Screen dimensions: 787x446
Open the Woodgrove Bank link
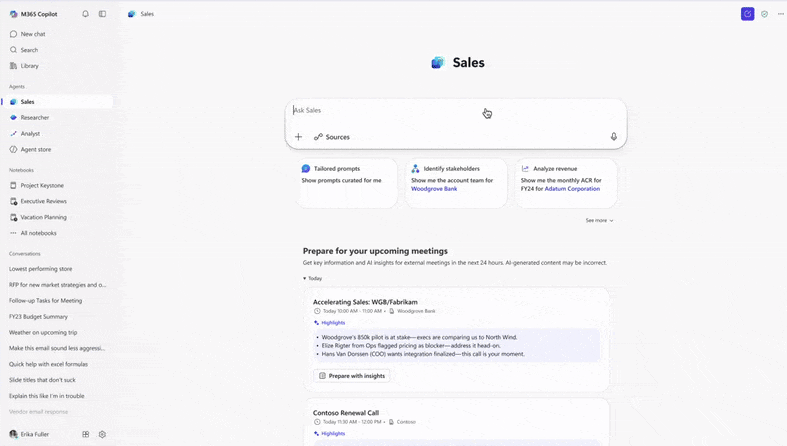click(x=434, y=189)
